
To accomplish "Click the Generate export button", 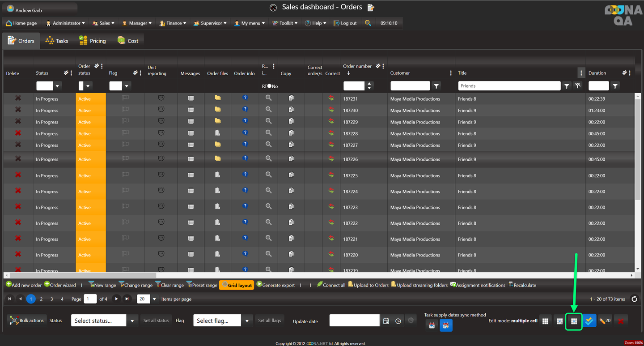I will click(275, 285).
